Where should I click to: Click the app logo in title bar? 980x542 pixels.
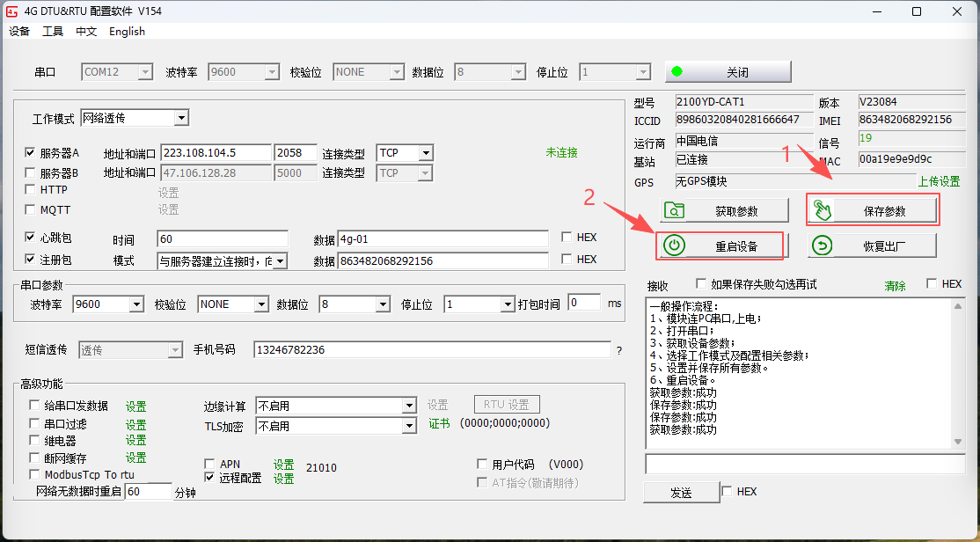[x=13, y=11]
